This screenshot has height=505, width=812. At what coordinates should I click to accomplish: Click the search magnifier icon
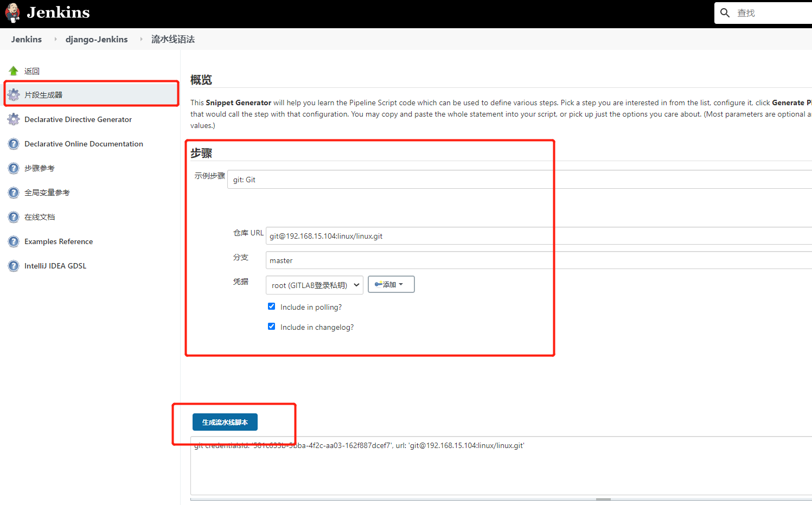pyautogui.click(x=725, y=12)
